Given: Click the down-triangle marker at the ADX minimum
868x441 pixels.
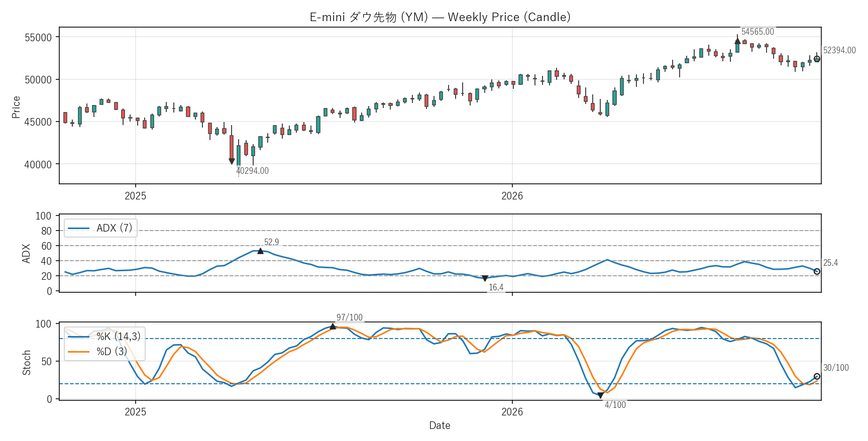Looking at the screenshot, I should click(485, 278).
